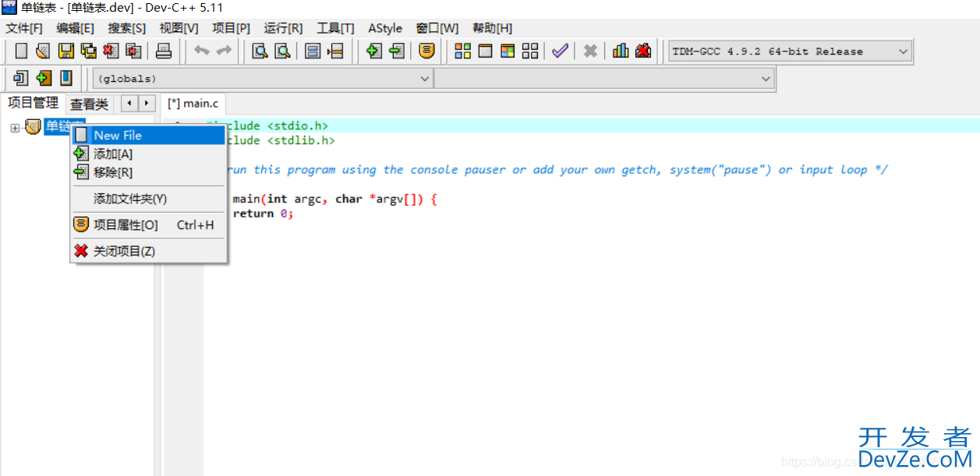980x476 pixels.
Task: Open the 窗口[W] menu
Action: click(437, 28)
